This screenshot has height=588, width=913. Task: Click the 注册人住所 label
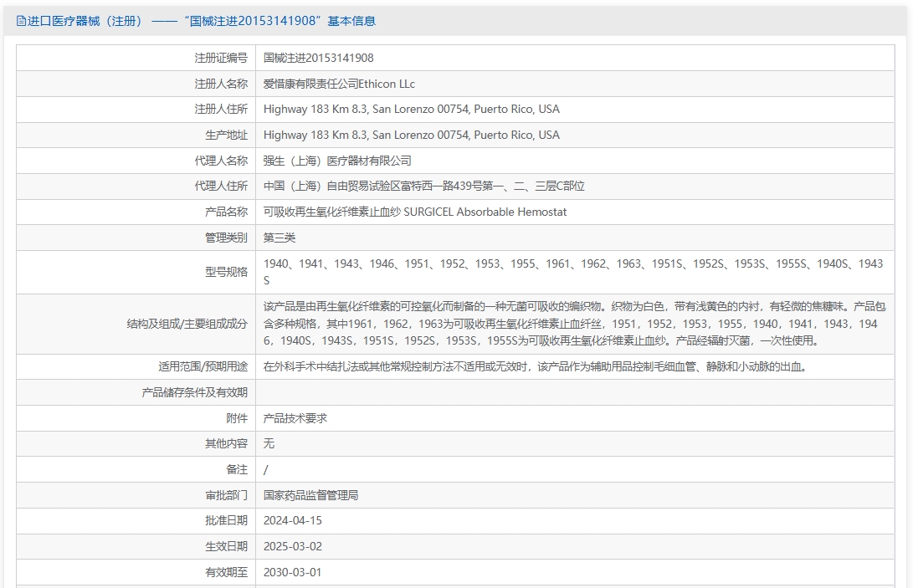coord(221,109)
